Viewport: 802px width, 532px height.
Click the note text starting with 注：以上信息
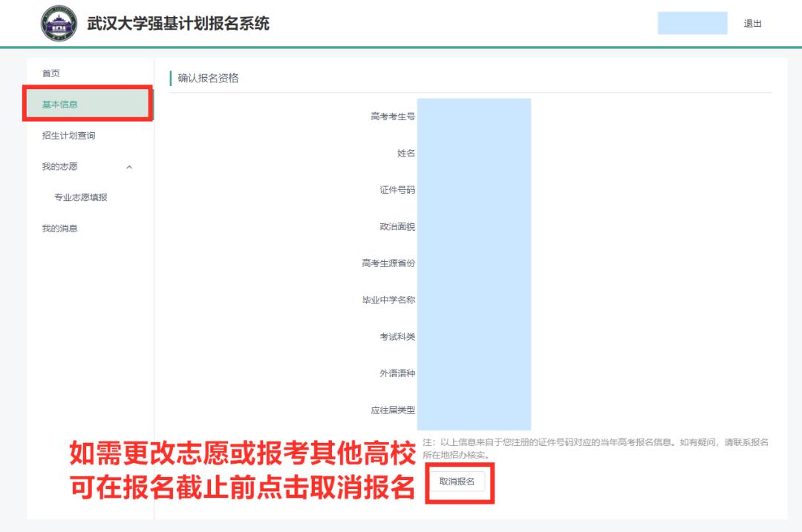pos(596,448)
